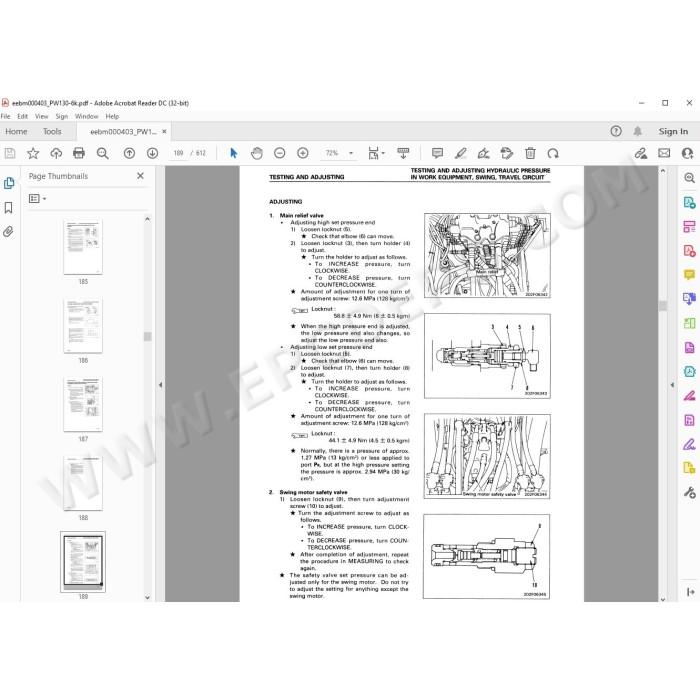Activate the Hand pan tool
The height and width of the screenshot is (700, 700).
[257, 154]
